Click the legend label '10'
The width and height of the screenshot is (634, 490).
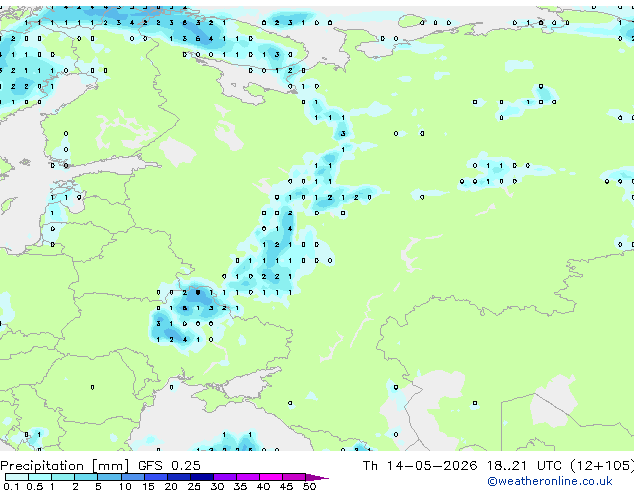point(125,486)
